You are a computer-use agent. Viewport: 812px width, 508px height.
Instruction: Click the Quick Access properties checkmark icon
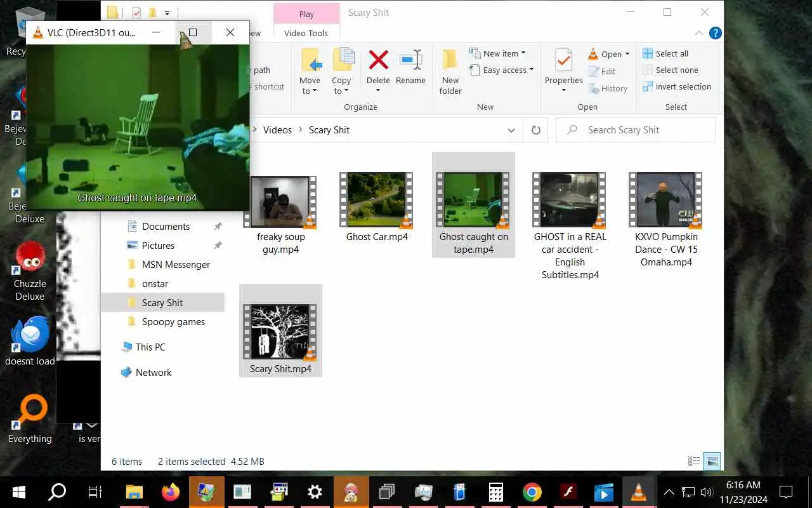point(136,13)
